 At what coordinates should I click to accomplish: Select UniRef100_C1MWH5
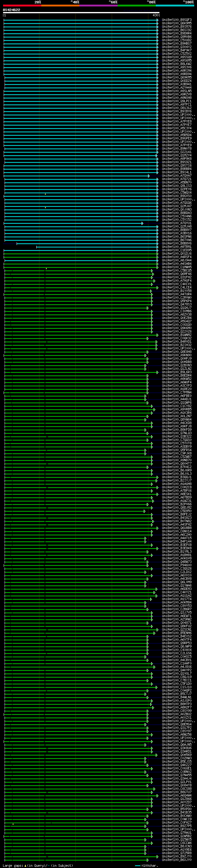(176, 267)
